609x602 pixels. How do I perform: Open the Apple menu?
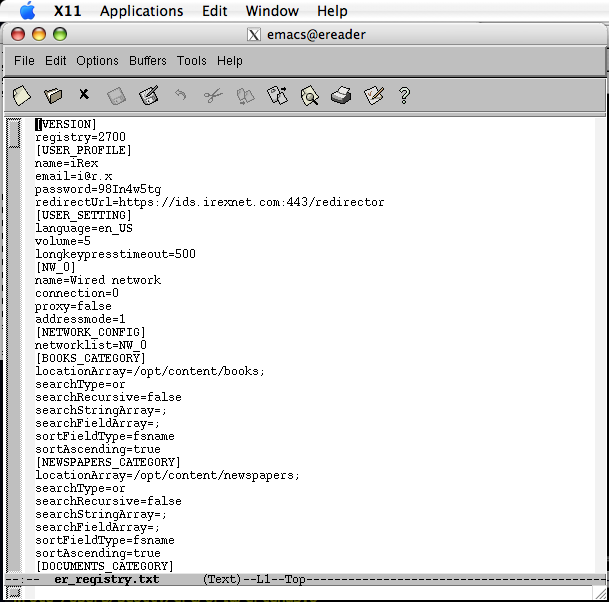pos(28,10)
